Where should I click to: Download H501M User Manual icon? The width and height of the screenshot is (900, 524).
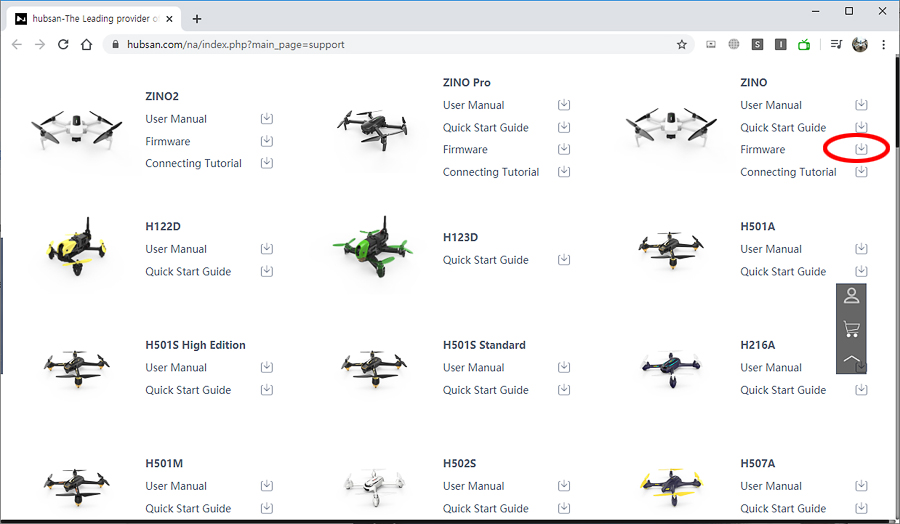click(267, 486)
